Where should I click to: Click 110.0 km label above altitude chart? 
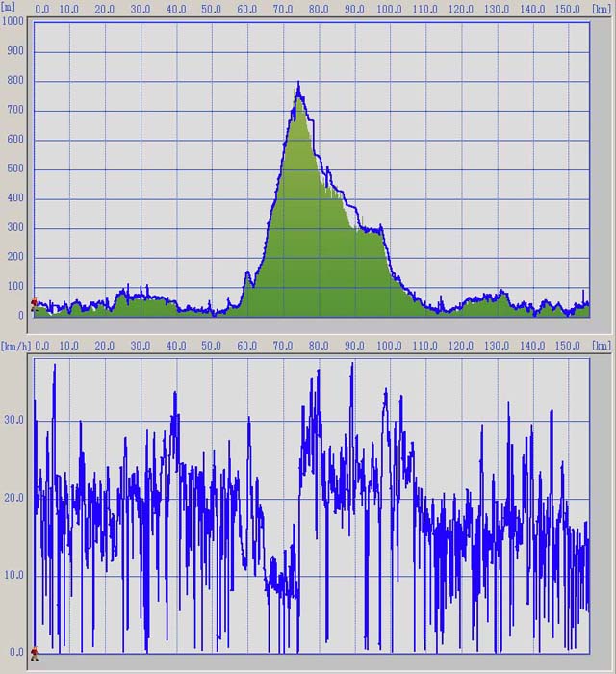[x=424, y=9]
